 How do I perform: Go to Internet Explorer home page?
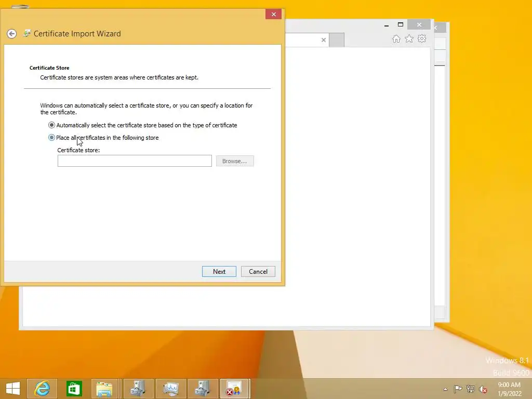(x=396, y=38)
